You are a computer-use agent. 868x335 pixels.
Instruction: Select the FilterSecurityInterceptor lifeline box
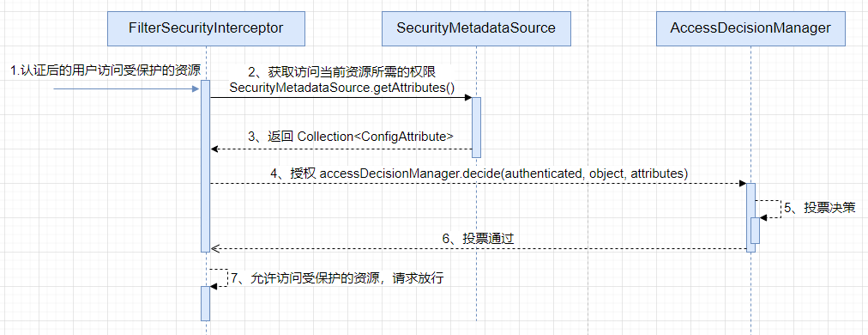(x=205, y=27)
